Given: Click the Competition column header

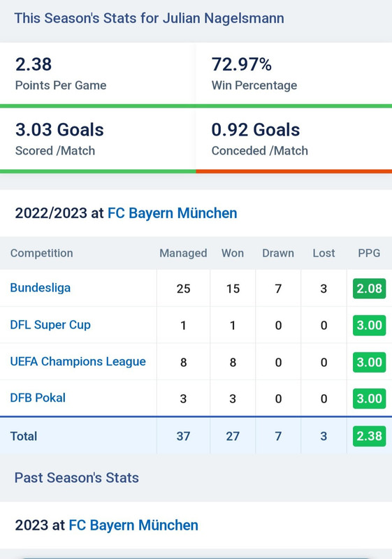Looking at the screenshot, I should (42, 253).
